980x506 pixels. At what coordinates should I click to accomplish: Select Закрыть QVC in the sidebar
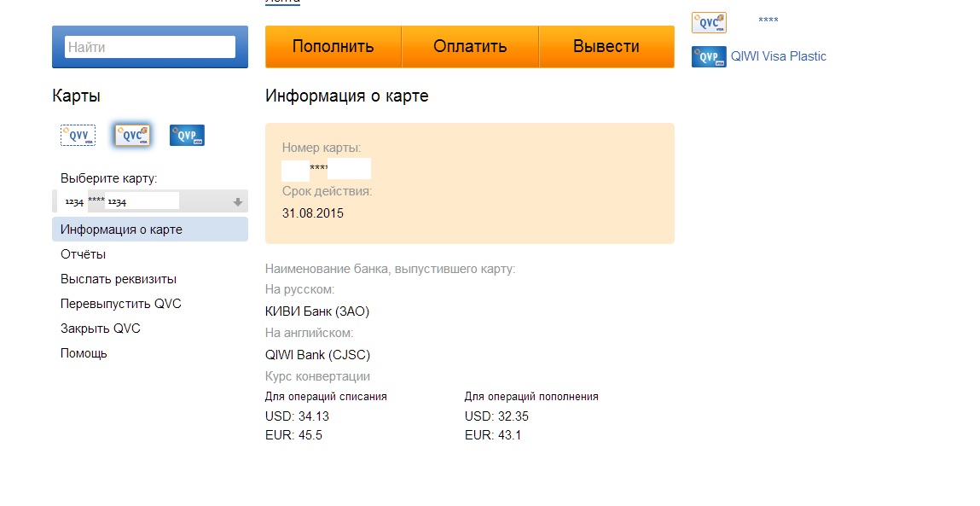coord(100,329)
